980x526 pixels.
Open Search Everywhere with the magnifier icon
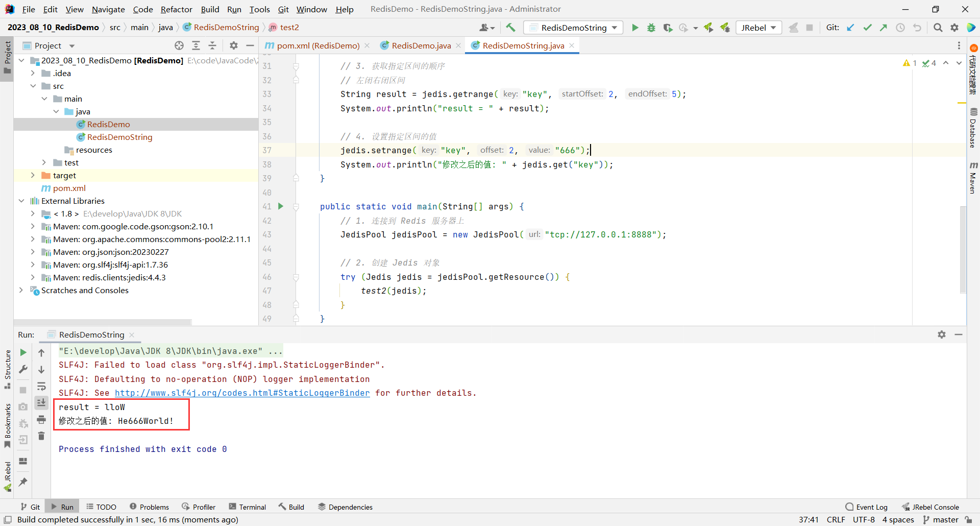click(938, 28)
